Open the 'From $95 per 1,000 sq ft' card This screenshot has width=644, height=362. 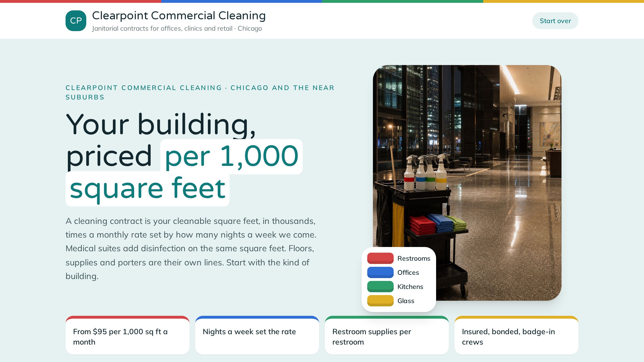coord(128,335)
